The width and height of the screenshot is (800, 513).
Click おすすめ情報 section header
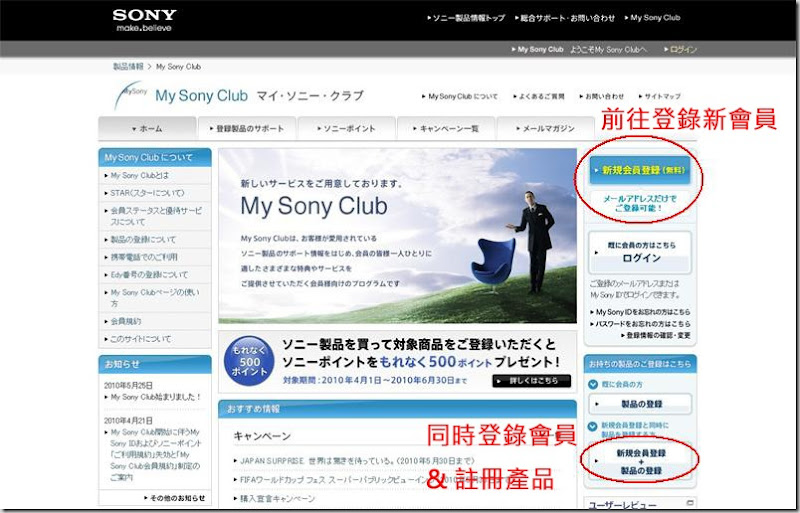[397, 409]
